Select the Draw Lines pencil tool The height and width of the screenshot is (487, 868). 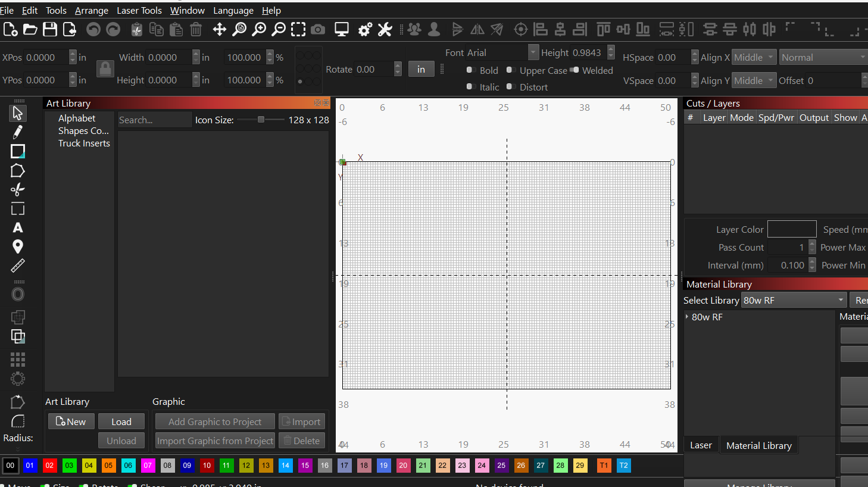[x=18, y=132]
